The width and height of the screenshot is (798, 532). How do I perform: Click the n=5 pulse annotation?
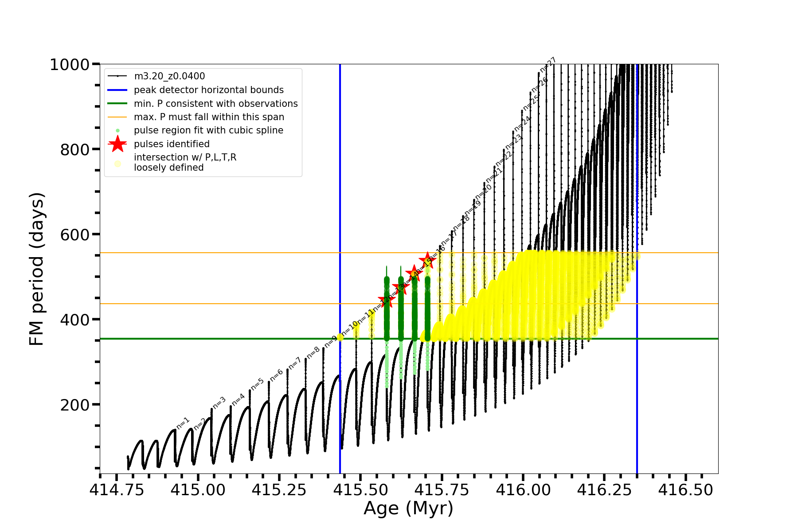(x=257, y=384)
